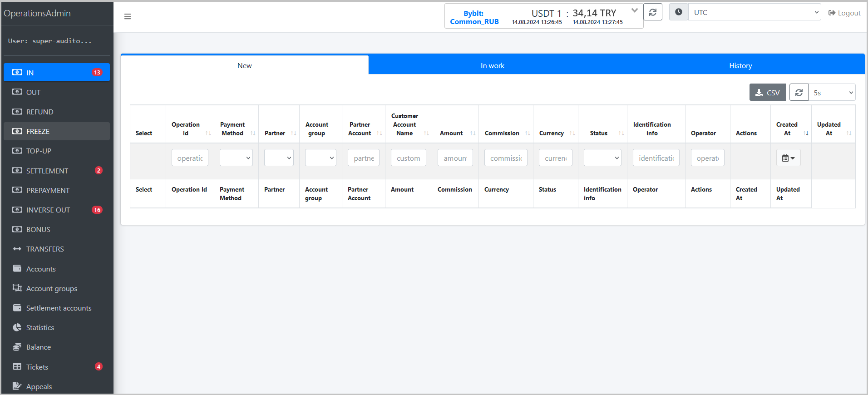Screen dimensions: 868x395
Task: Focus the partner account filter field
Action: point(364,158)
